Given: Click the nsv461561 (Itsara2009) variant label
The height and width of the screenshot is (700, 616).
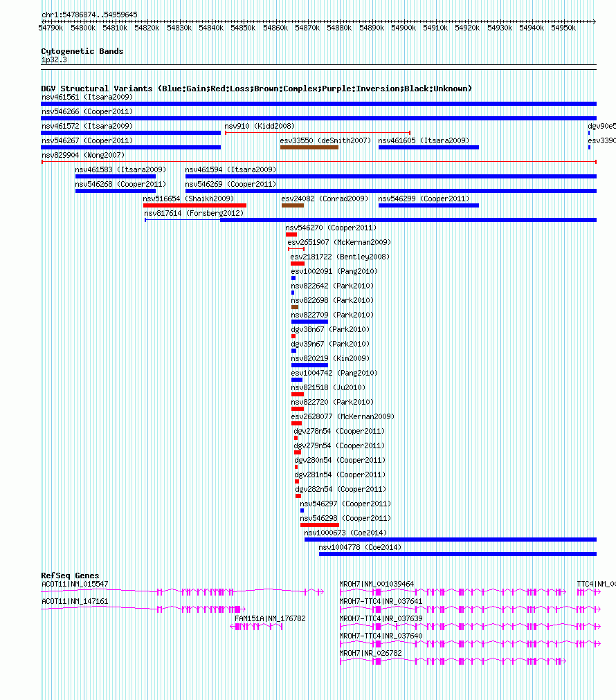Looking at the screenshot, I should tap(87, 97).
